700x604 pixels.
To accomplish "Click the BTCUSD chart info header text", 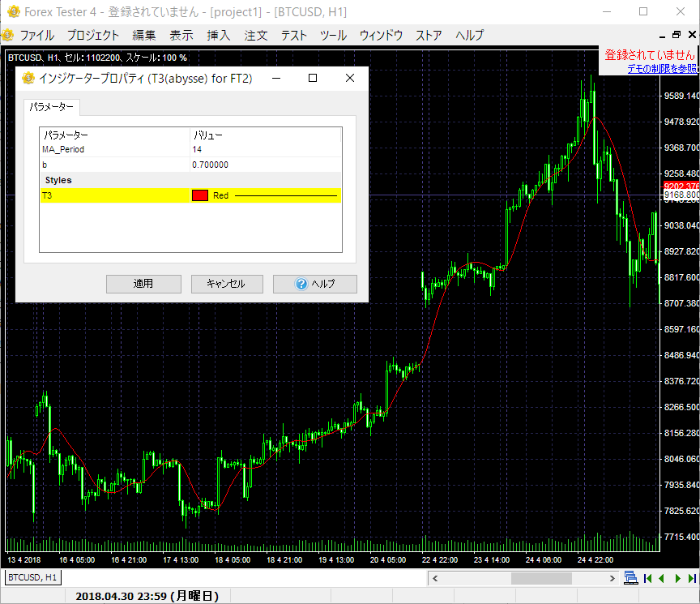I will tap(97, 58).
